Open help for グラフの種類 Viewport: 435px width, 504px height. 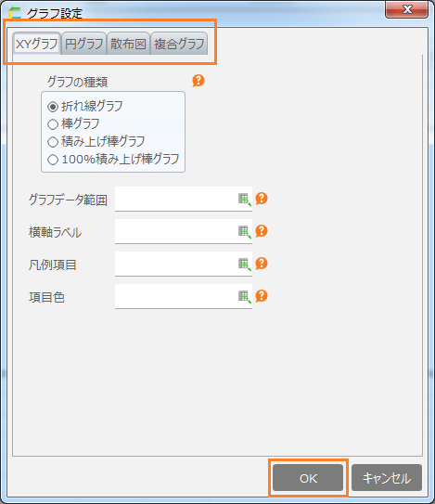(x=198, y=81)
